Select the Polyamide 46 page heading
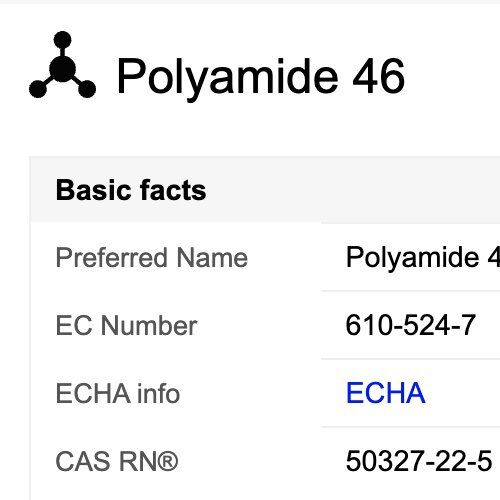500x500 pixels. [x=261, y=77]
